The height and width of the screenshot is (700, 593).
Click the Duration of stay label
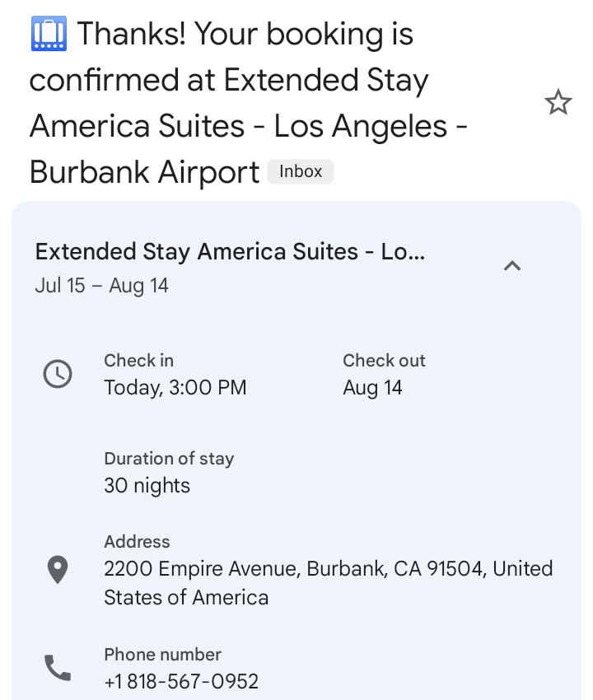click(169, 459)
